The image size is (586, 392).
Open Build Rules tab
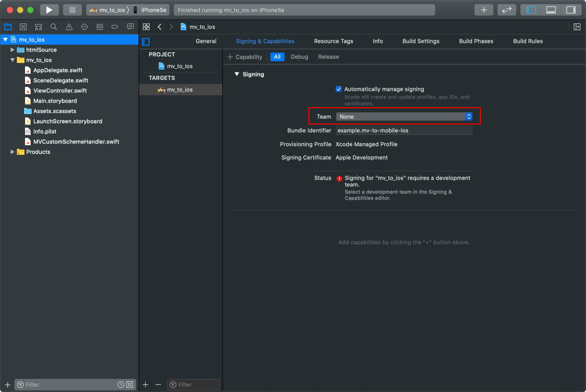click(x=528, y=41)
